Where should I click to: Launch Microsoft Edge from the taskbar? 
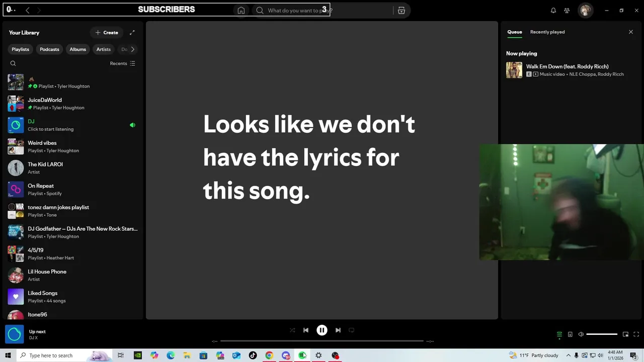tap(171, 355)
